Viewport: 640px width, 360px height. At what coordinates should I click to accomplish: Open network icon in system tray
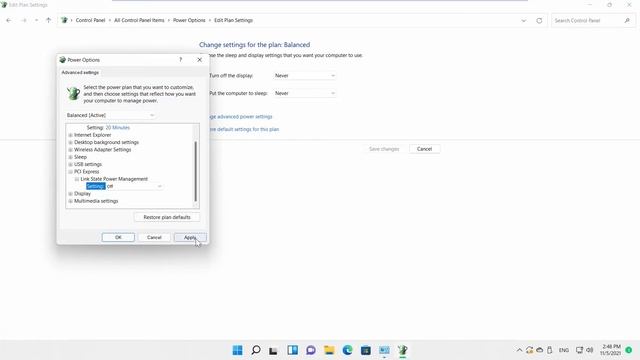click(579, 350)
